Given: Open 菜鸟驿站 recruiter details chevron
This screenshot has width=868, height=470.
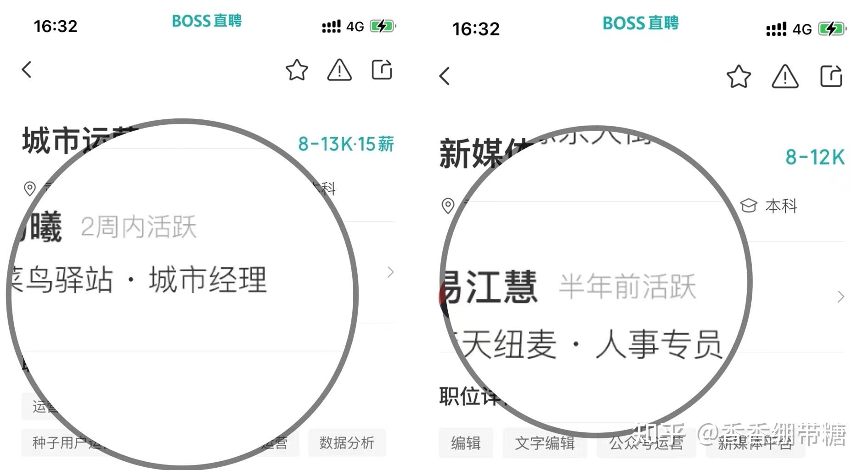Looking at the screenshot, I should pyautogui.click(x=390, y=272).
